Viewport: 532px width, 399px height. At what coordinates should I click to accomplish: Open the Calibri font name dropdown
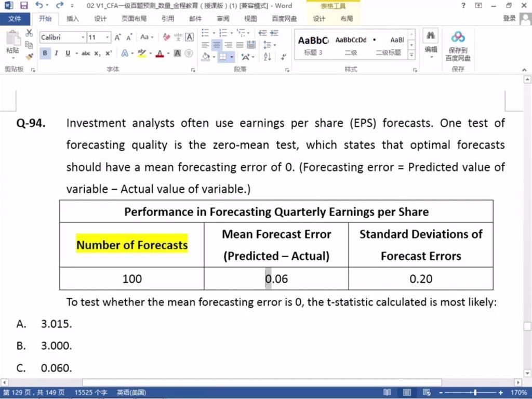83,37
